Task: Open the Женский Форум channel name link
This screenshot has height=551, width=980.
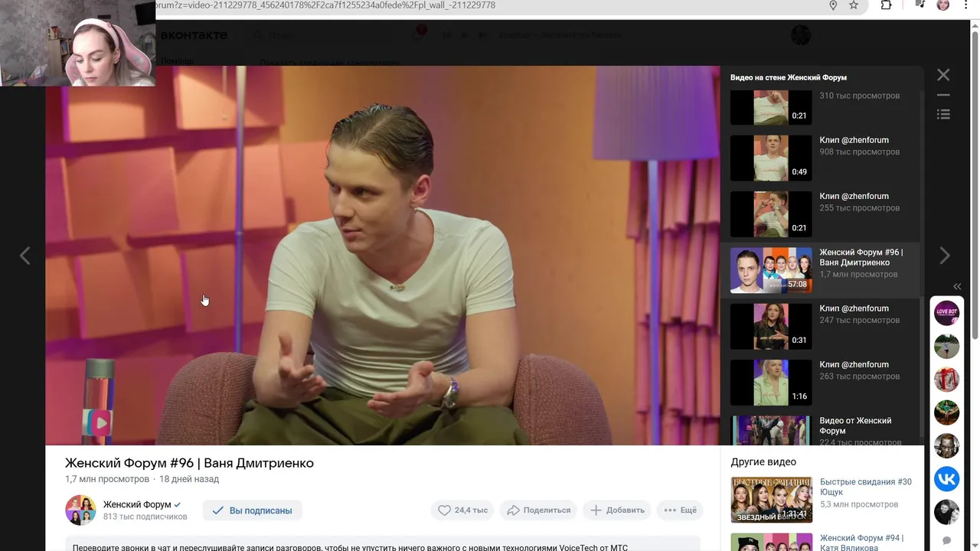Action: [137, 504]
